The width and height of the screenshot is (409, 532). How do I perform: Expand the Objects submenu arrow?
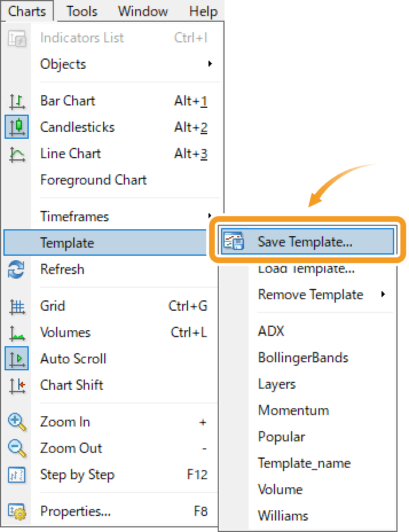pos(210,64)
